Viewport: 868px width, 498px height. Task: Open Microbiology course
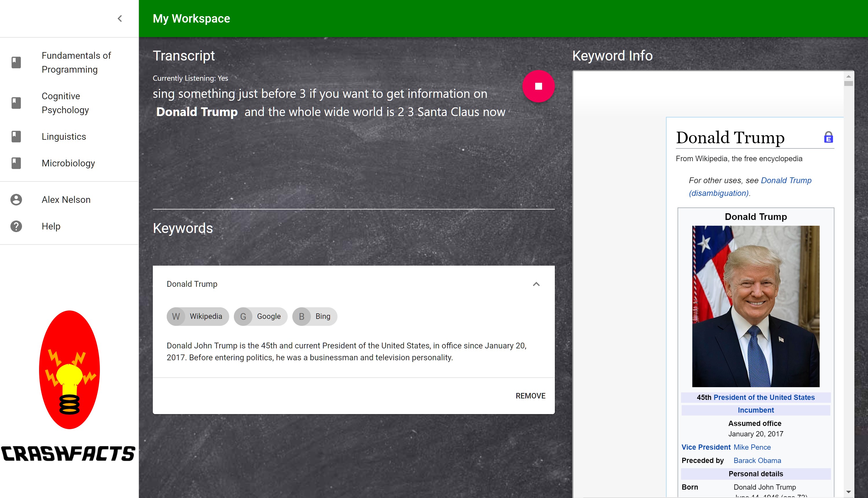[69, 163]
